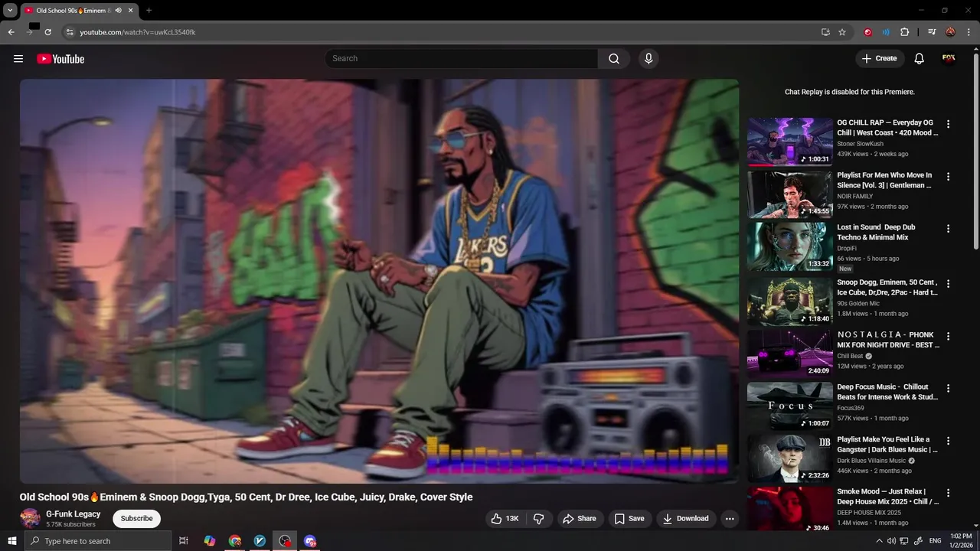Dislike the video
The image size is (980, 551).
(539, 519)
